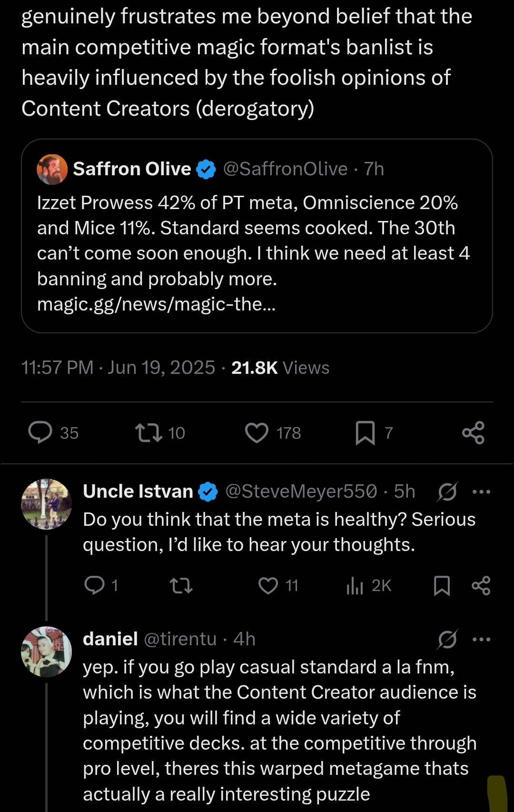Bookmark Uncle Istvan's reply
Screen dimensions: 514x812
pos(442,585)
